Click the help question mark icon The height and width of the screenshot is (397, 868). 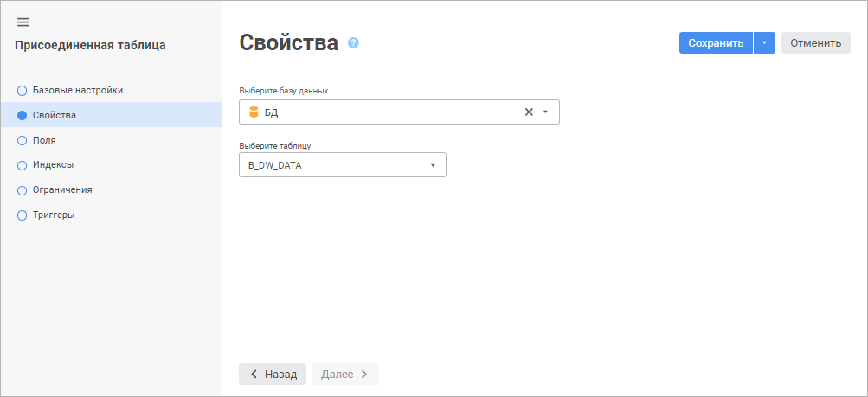click(353, 42)
